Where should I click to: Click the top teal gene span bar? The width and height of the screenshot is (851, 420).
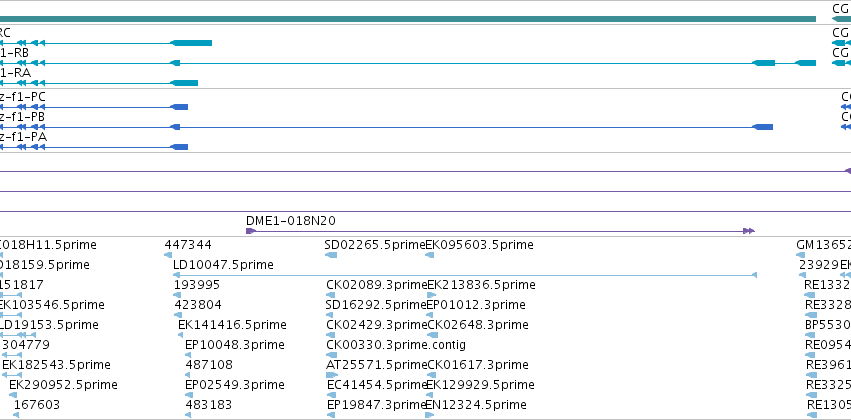408,20
